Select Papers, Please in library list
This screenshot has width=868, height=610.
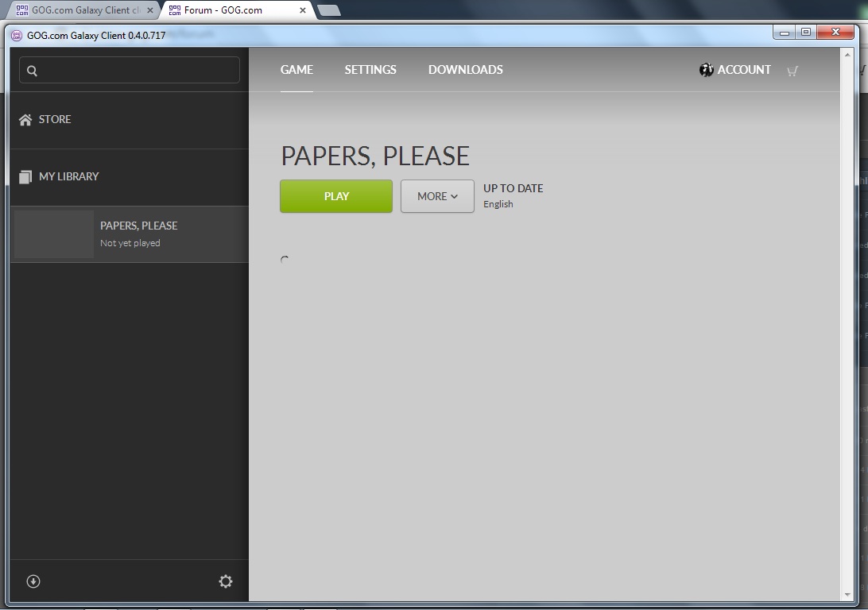click(129, 234)
